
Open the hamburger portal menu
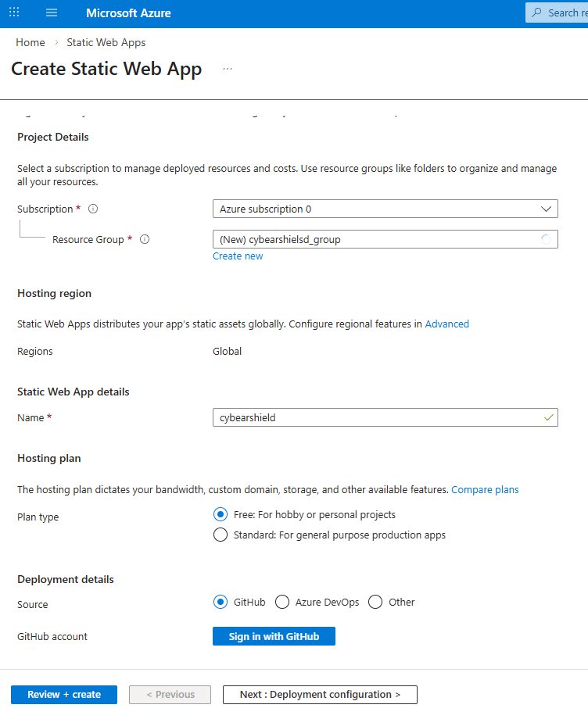[52, 13]
